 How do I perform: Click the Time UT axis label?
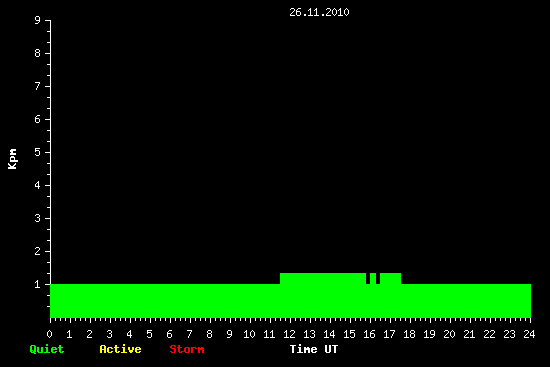314,349
